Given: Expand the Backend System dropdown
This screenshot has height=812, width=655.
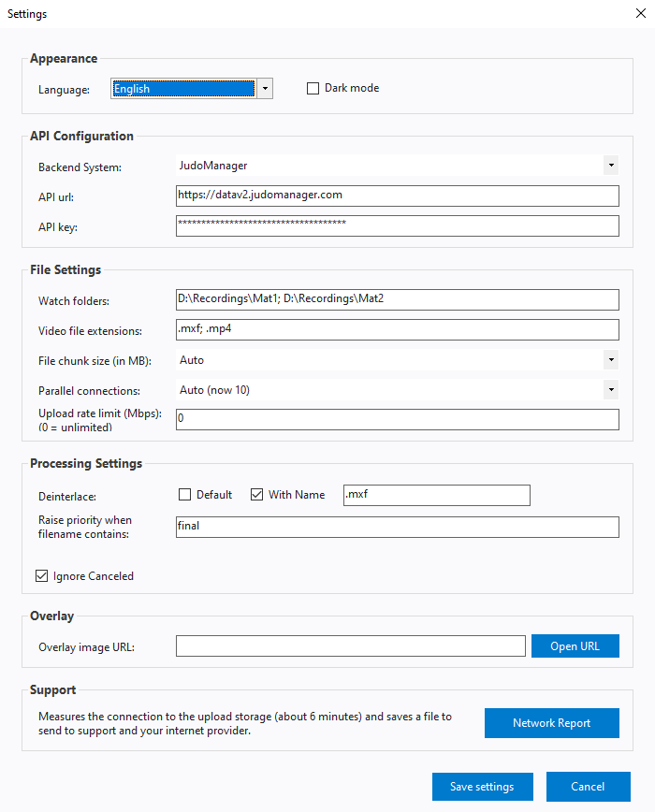Looking at the screenshot, I should (x=611, y=166).
